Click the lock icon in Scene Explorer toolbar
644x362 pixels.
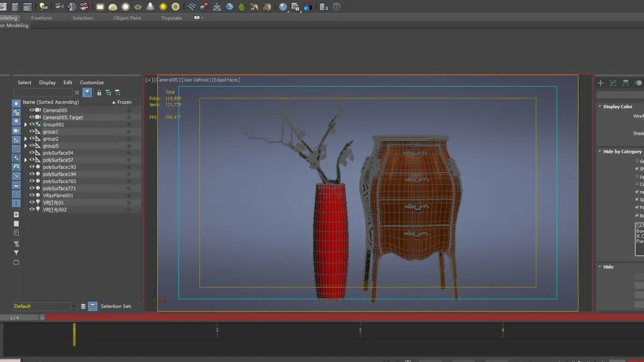[x=99, y=93]
